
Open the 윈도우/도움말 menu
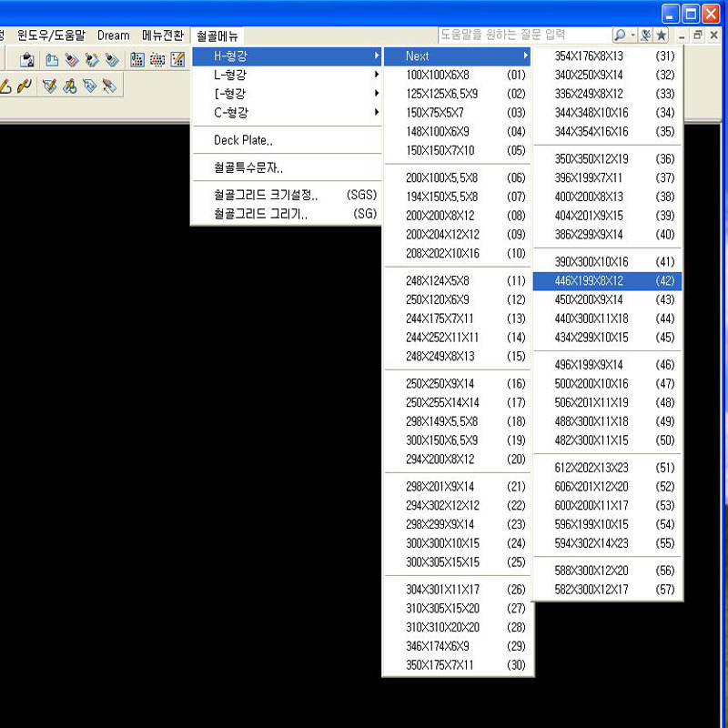51,35
